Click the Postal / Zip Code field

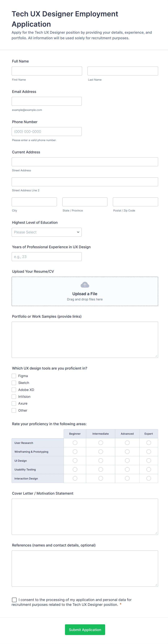click(135, 202)
